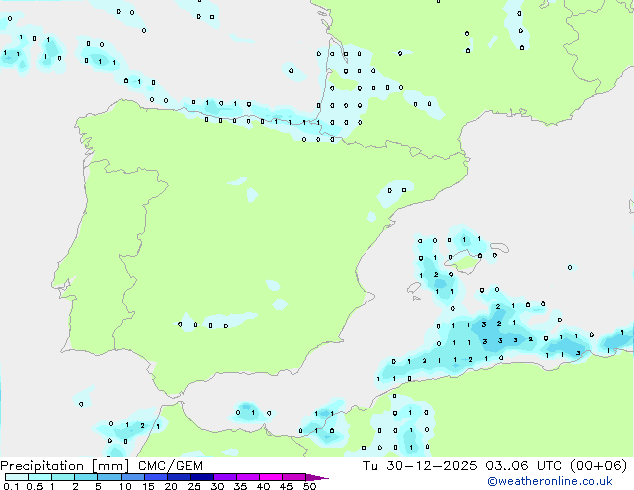The height and width of the screenshot is (490, 634).
Task: Click the 30–35 mm purple legend swatch
Action: 225,477
